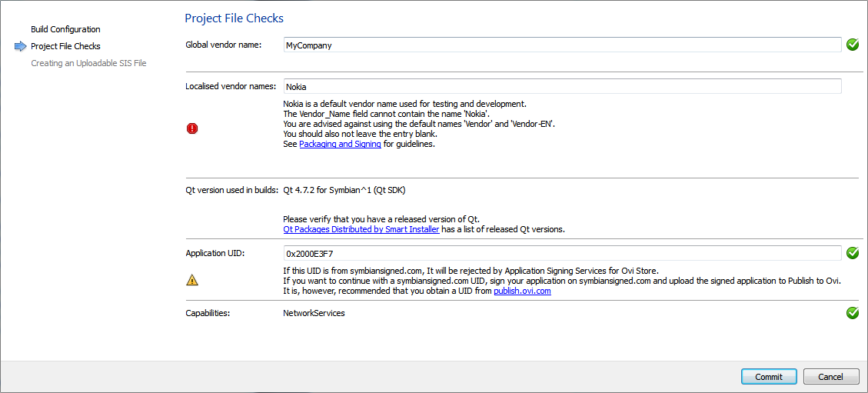Click the green checkmark beside Global vendor name
Screen dimensions: 868x393
(x=853, y=45)
